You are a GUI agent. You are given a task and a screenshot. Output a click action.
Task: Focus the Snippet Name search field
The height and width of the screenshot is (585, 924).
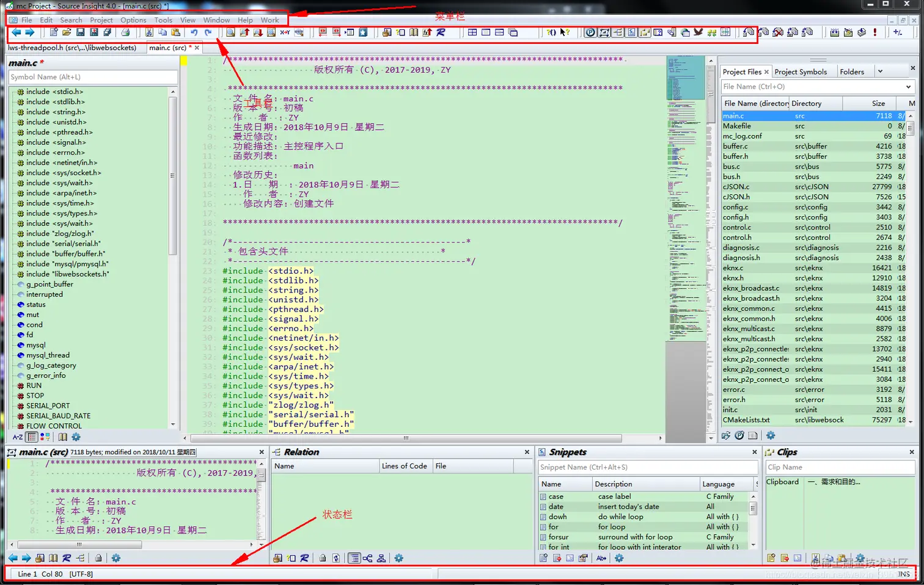648,467
